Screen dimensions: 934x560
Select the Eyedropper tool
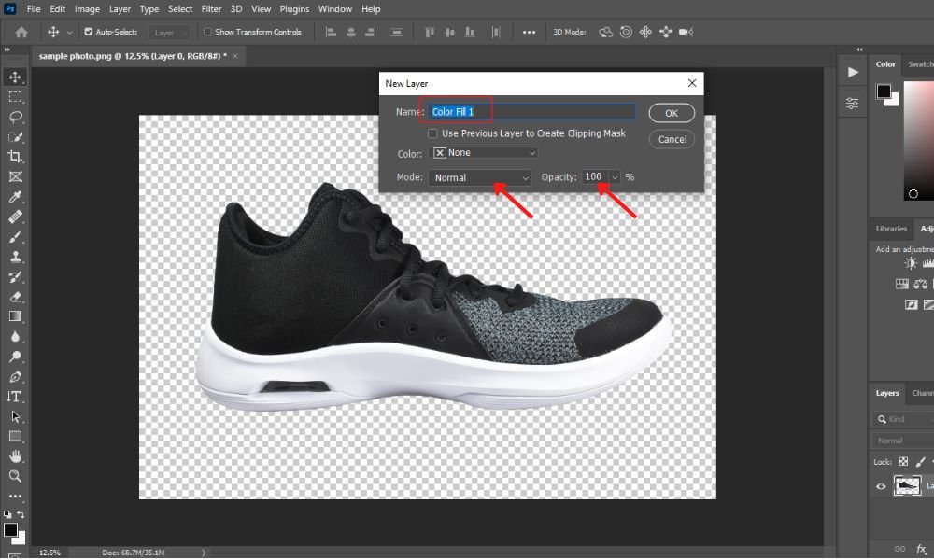(x=15, y=196)
